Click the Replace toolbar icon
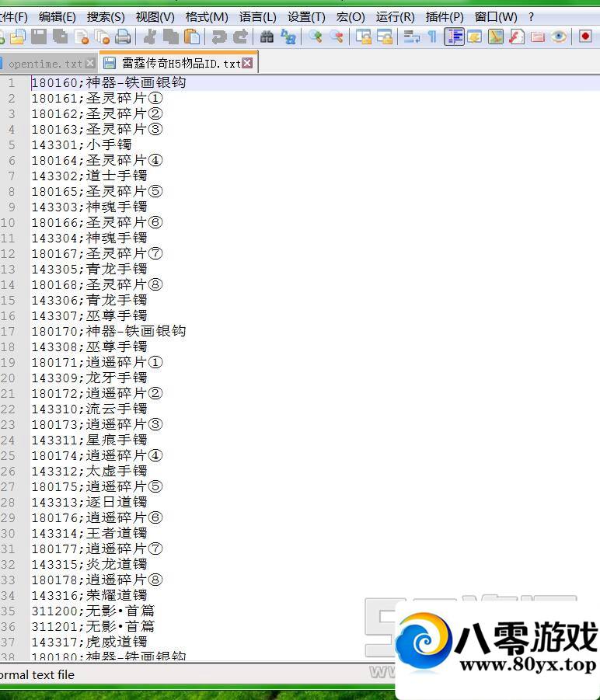 pos(288,37)
